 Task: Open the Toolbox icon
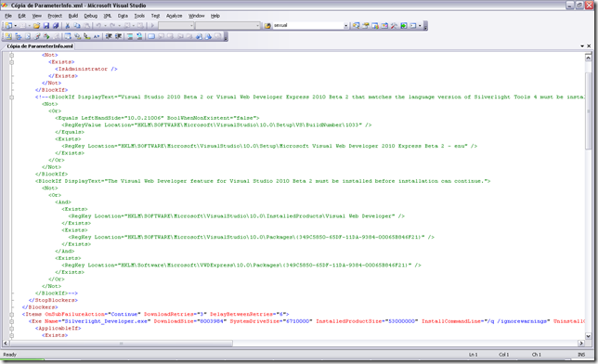point(384,26)
